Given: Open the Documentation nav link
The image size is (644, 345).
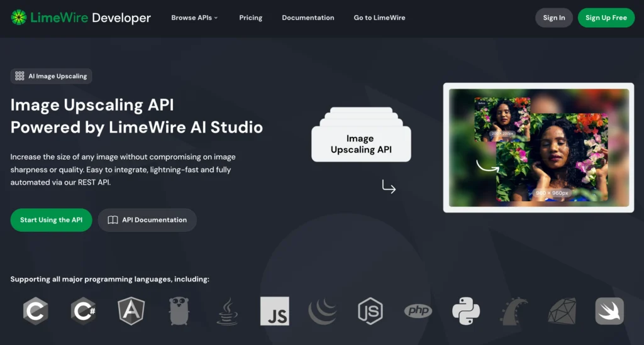Looking at the screenshot, I should [308, 18].
